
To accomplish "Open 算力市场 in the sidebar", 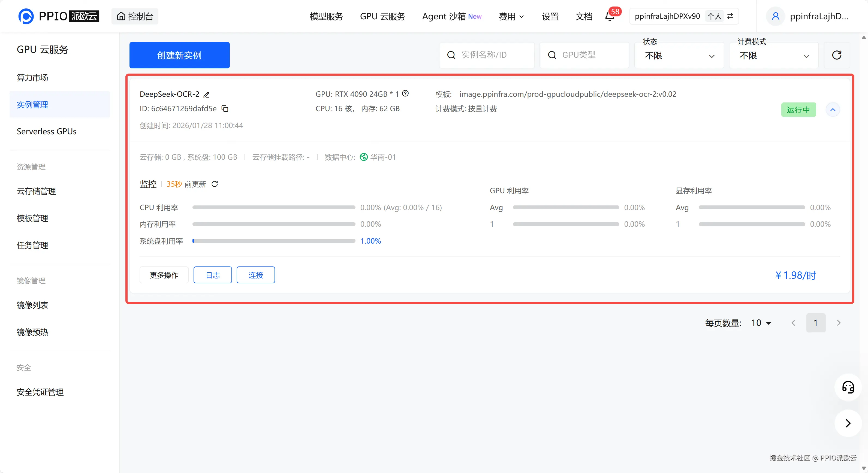I will [x=32, y=77].
